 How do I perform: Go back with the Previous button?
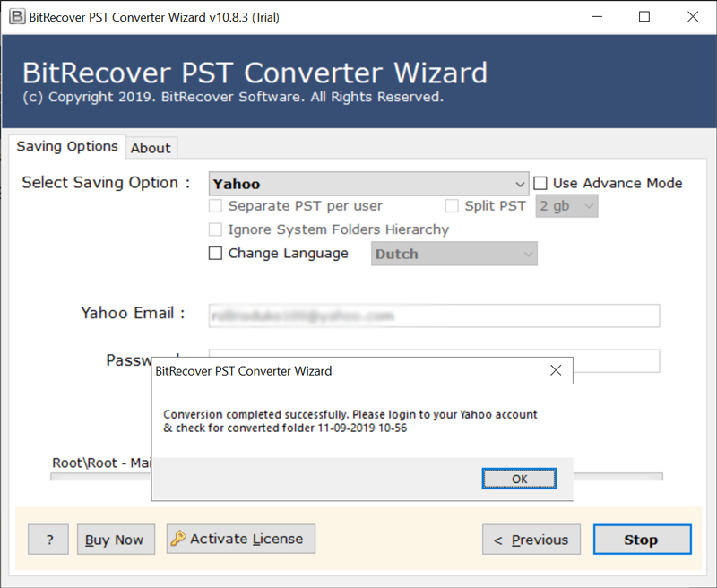(531, 540)
